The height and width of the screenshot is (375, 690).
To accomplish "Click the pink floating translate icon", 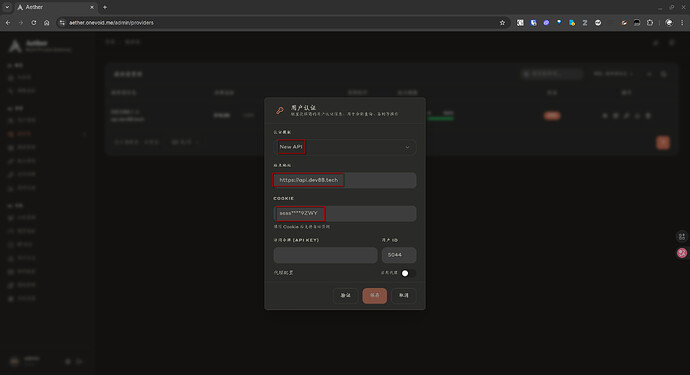I will pos(682,253).
